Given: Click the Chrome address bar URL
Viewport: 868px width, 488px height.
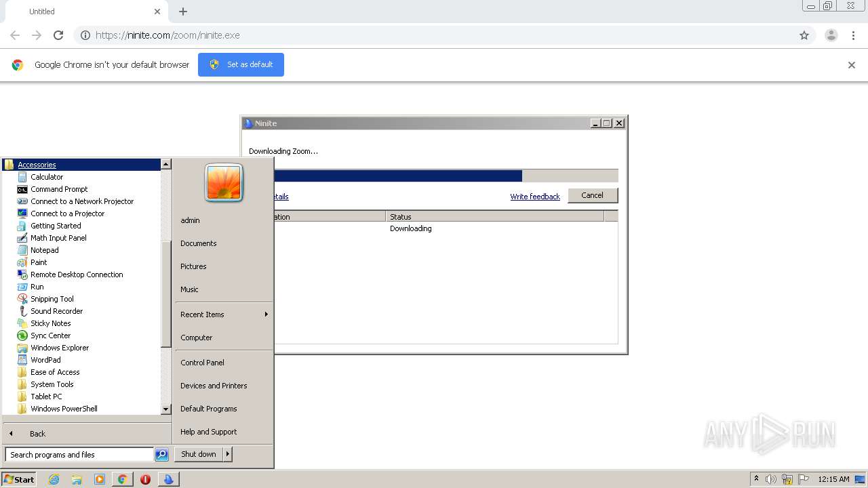Looking at the screenshot, I should (x=167, y=35).
